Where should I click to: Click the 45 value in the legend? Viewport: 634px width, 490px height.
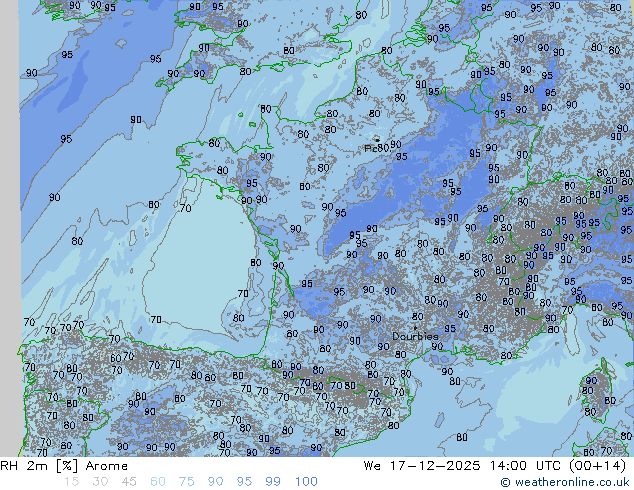[x=129, y=482]
